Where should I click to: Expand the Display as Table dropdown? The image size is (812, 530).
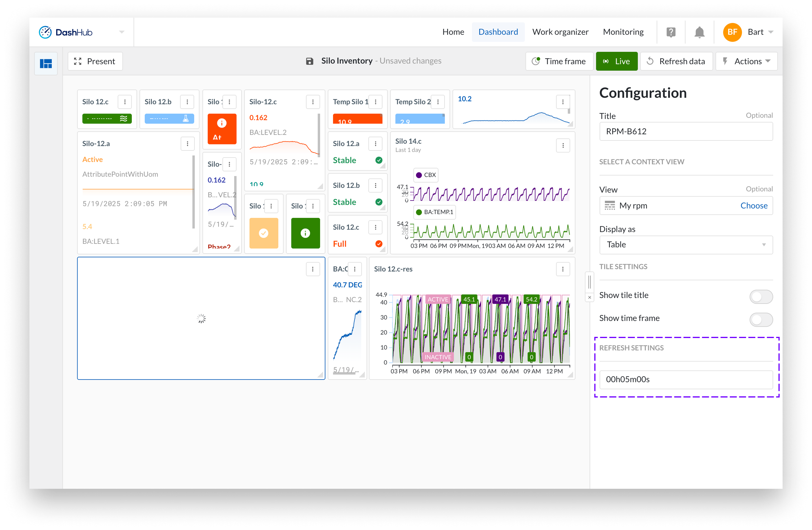(686, 244)
